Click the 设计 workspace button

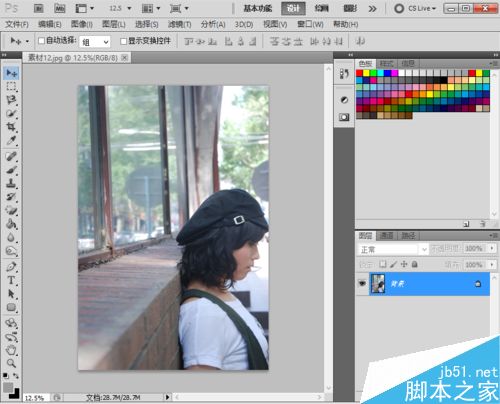click(293, 9)
